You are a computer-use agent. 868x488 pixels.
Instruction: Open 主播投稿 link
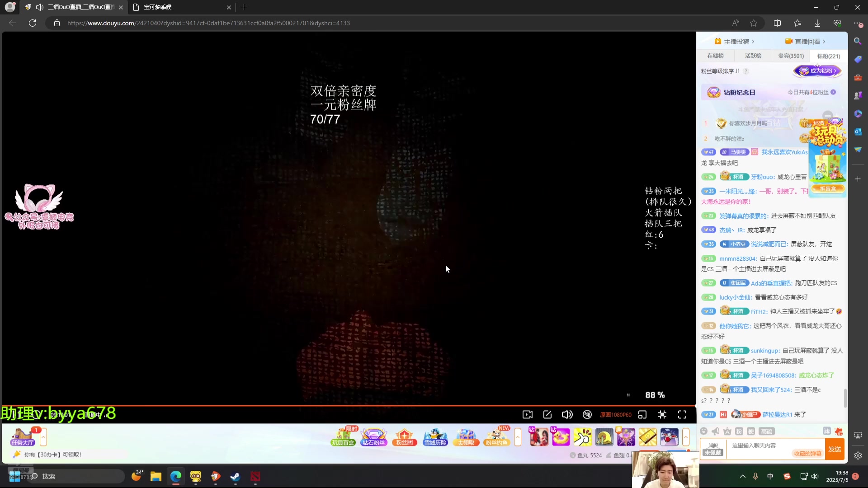pyautogui.click(x=735, y=42)
